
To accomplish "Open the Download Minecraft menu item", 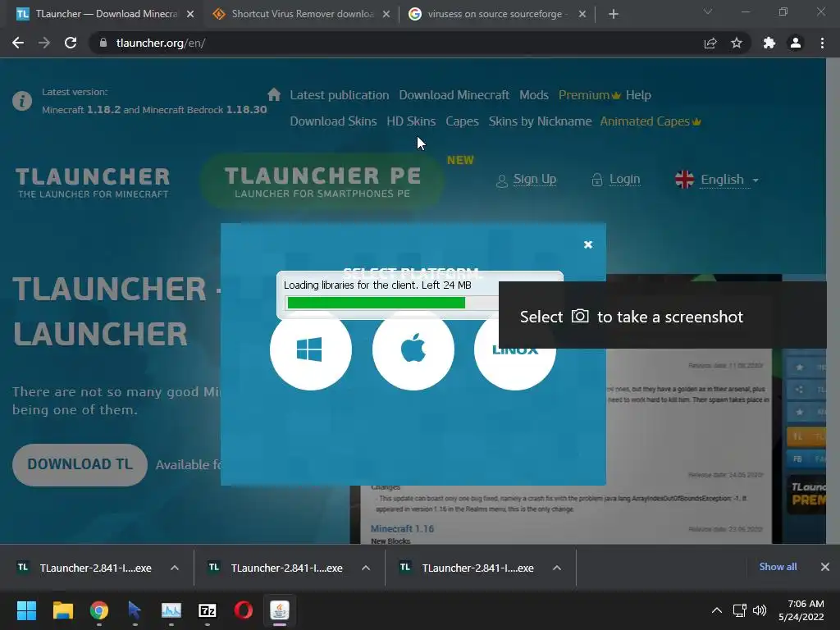I will (454, 95).
